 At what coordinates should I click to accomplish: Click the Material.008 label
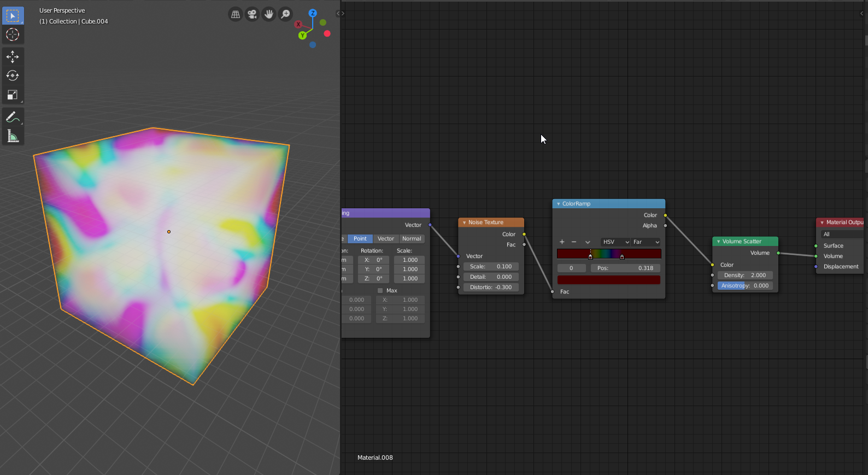pos(375,458)
